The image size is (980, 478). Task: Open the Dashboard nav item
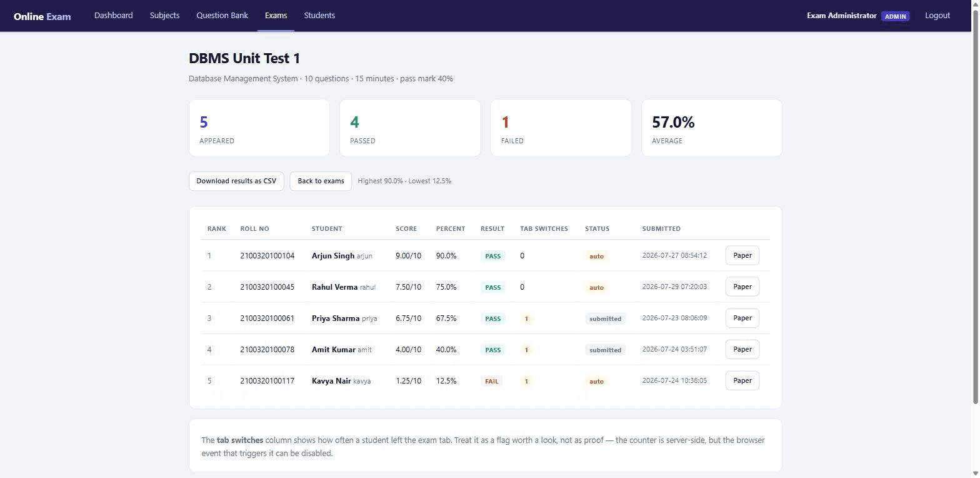(x=113, y=15)
